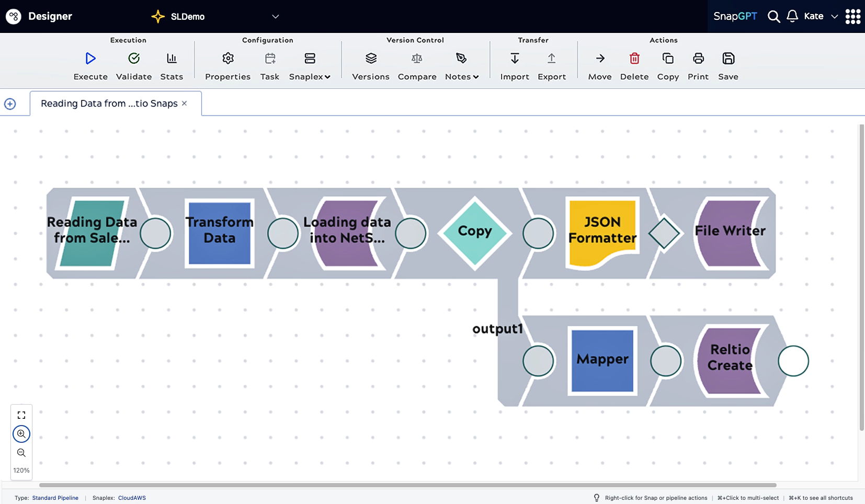Save the pipeline
The image size is (865, 504).
click(729, 58)
